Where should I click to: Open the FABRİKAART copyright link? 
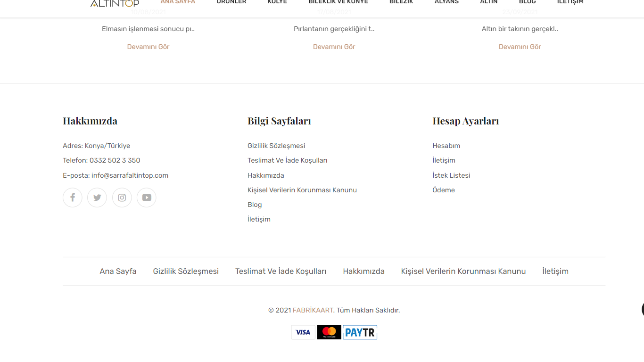click(313, 310)
